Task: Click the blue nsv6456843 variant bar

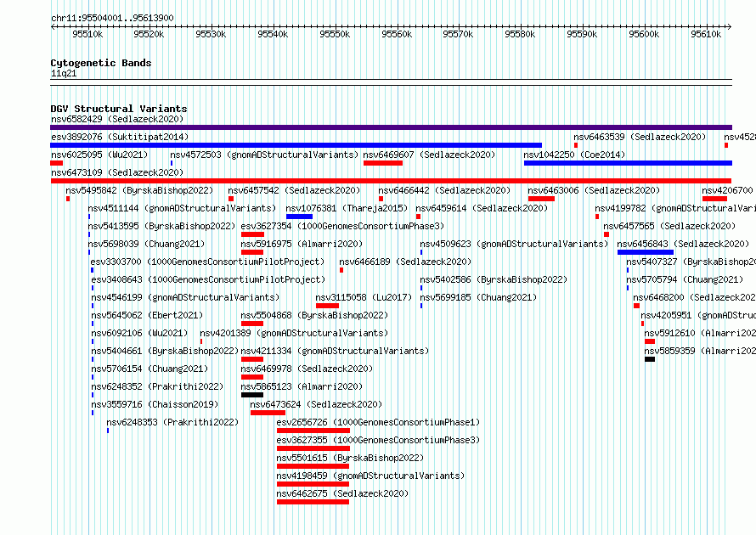Action: coord(645,252)
